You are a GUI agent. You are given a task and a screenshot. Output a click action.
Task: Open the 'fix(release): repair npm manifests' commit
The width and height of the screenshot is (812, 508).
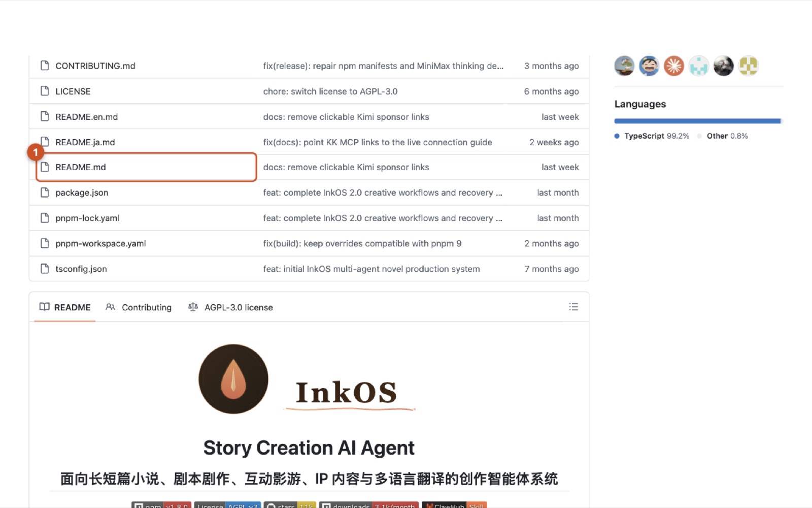(383, 66)
